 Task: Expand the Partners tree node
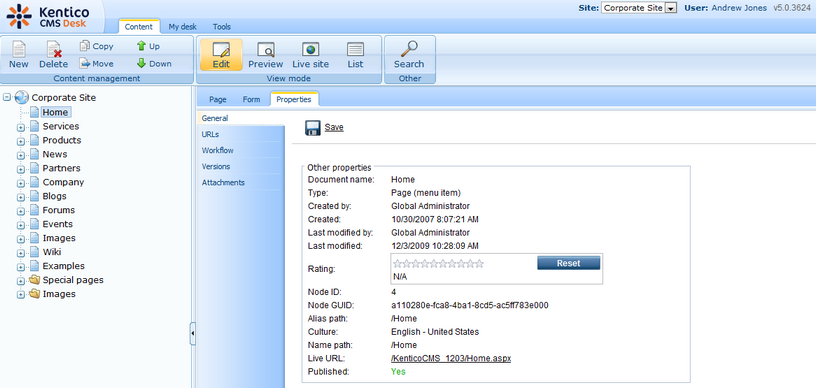point(21,169)
